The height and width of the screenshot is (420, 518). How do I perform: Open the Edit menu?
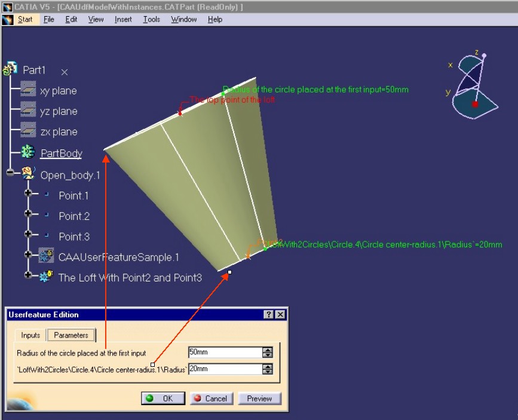(71, 20)
